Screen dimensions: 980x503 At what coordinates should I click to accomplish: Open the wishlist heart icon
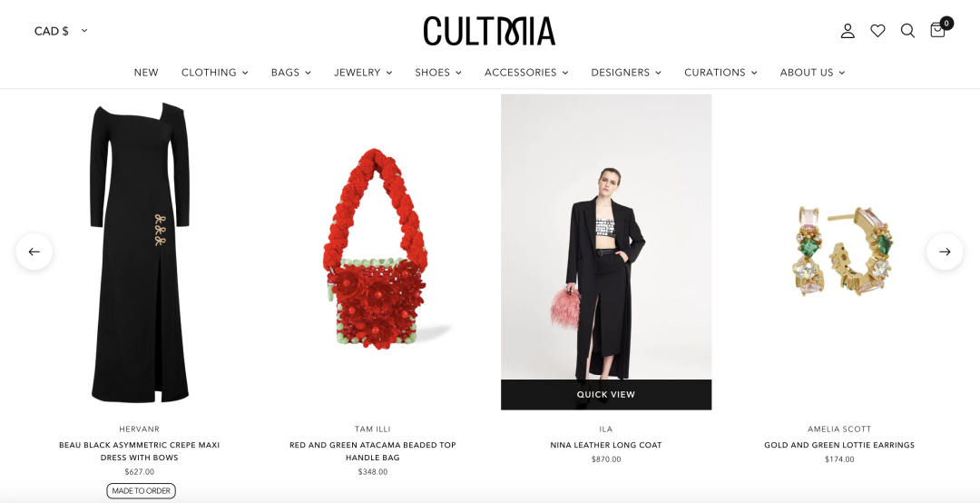877,31
